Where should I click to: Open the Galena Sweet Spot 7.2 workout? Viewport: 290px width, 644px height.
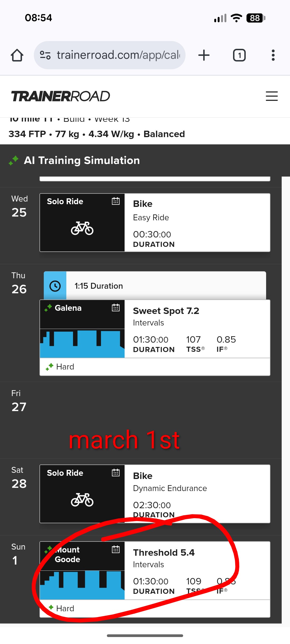pos(197,329)
